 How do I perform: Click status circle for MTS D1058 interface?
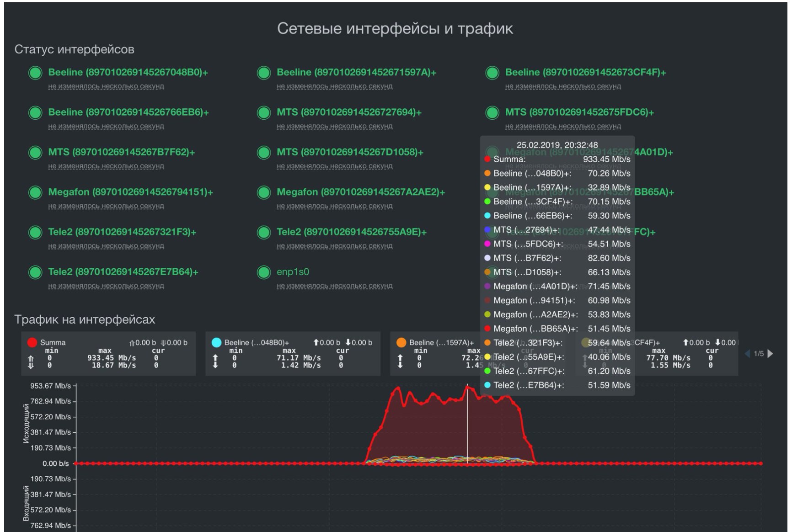click(x=264, y=152)
